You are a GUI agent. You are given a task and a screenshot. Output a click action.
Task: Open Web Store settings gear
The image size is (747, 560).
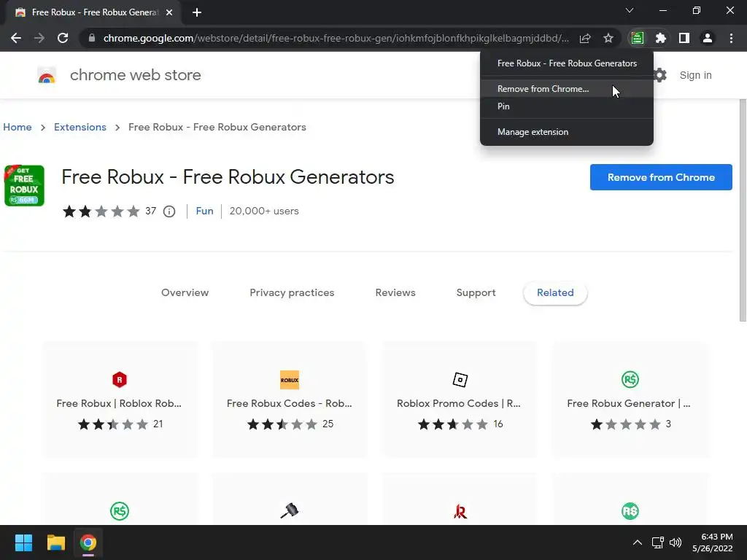(x=659, y=75)
